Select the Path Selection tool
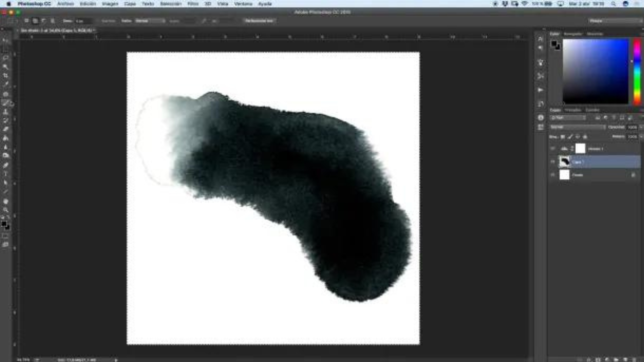This screenshot has height=362, width=644. (5, 183)
